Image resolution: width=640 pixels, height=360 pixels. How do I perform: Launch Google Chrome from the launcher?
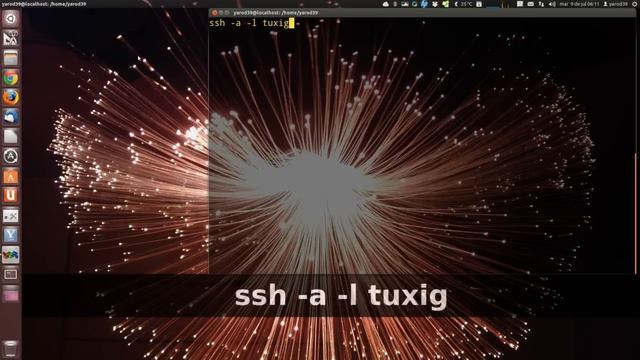[11, 78]
